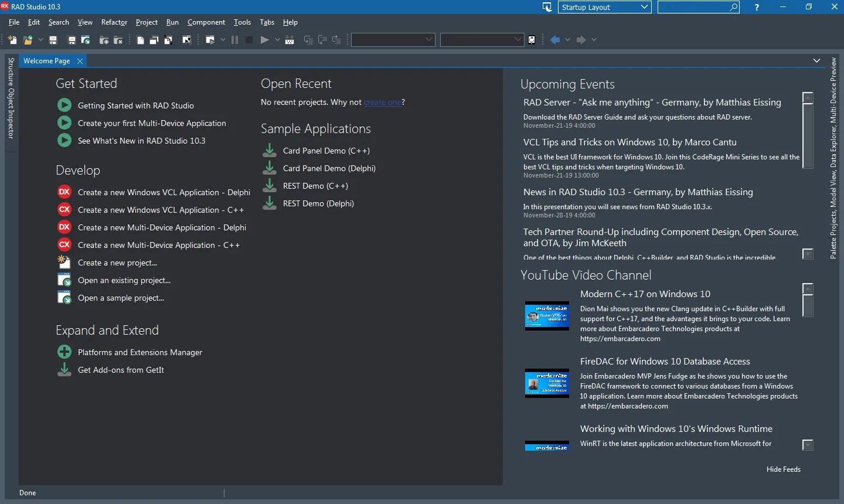Viewport: 844px width, 504px height.
Task: Open the second empty toolbar combo box
Action: click(x=482, y=40)
